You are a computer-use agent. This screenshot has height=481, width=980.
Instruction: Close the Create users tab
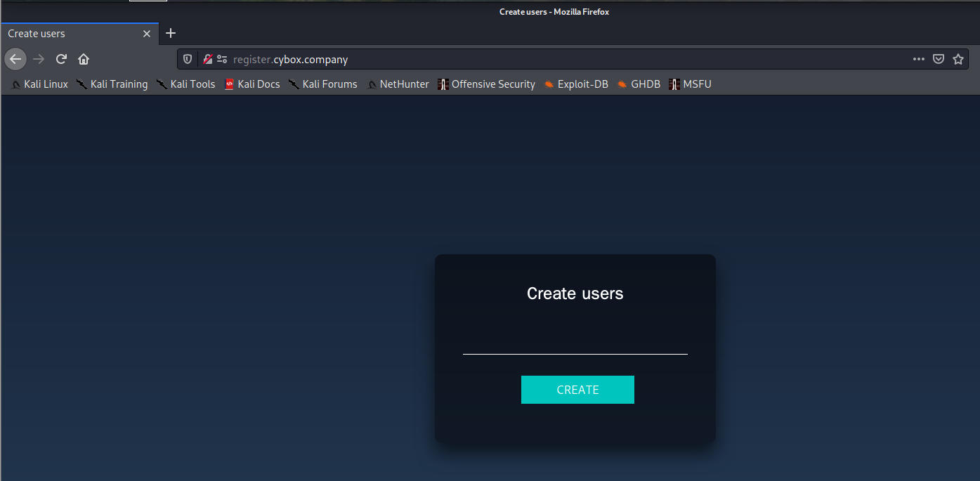coord(147,34)
